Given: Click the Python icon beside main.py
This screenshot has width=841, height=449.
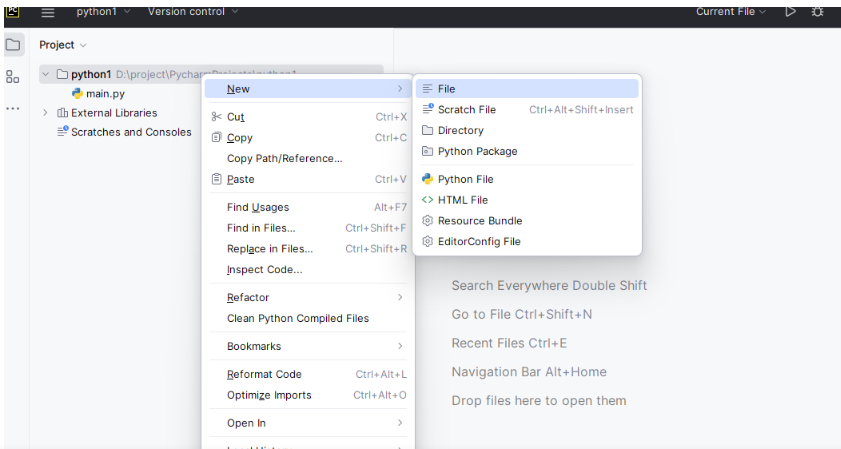Looking at the screenshot, I should pyautogui.click(x=77, y=93).
